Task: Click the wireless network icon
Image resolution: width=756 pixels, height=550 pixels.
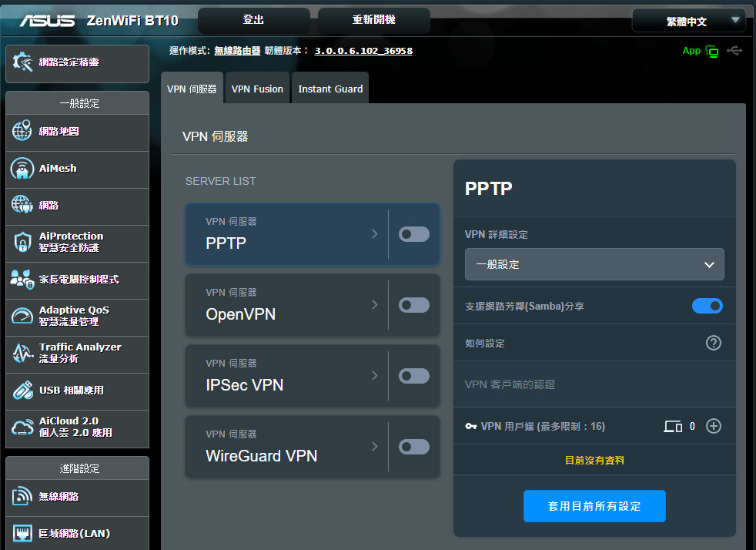Action: click(22, 496)
